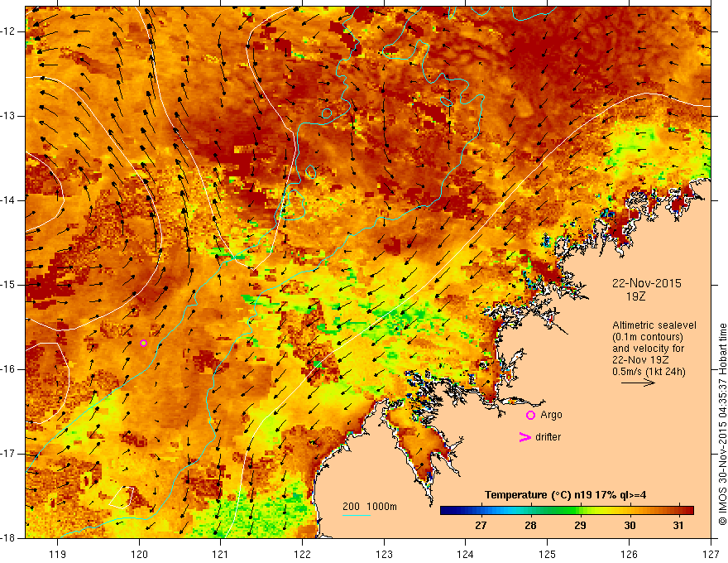Viewport: 728px width, 563px height.
Task: Click the magenta drifter arrowhead symbol in the legend
Action: tap(524, 437)
